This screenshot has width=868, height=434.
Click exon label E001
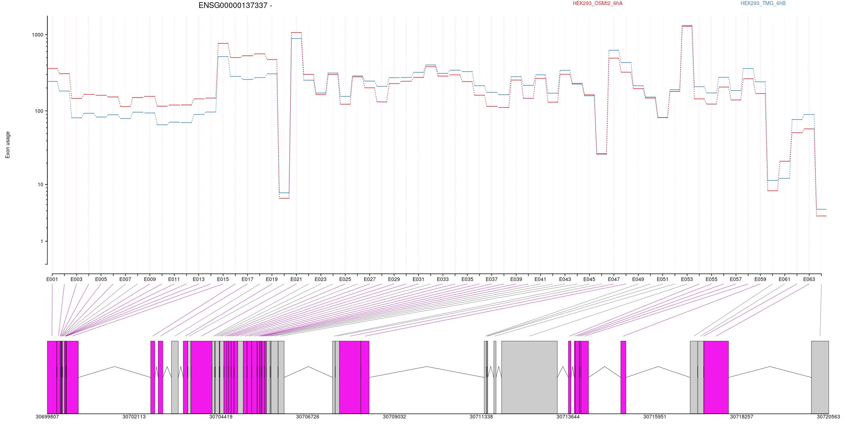pos(52,279)
